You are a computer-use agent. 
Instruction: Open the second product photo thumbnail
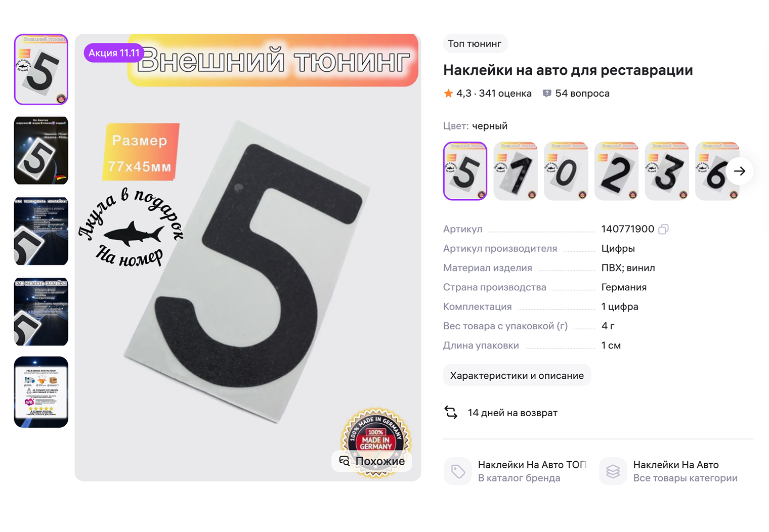41,150
